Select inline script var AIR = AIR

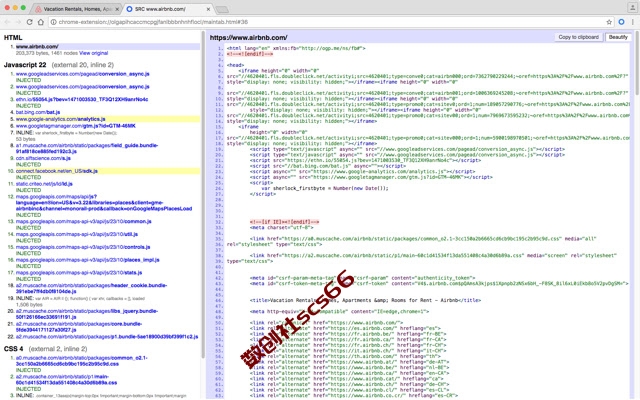pyautogui.click(x=80, y=299)
